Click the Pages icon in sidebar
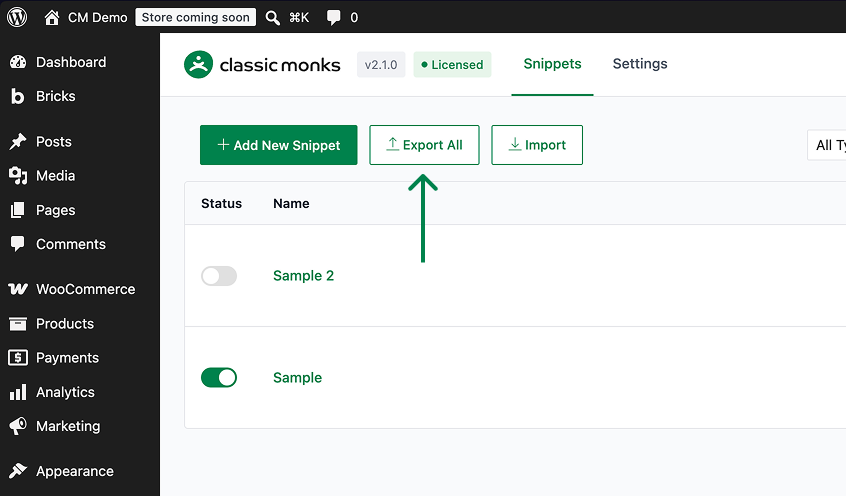The image size is (846, 496). click(18, 210)
